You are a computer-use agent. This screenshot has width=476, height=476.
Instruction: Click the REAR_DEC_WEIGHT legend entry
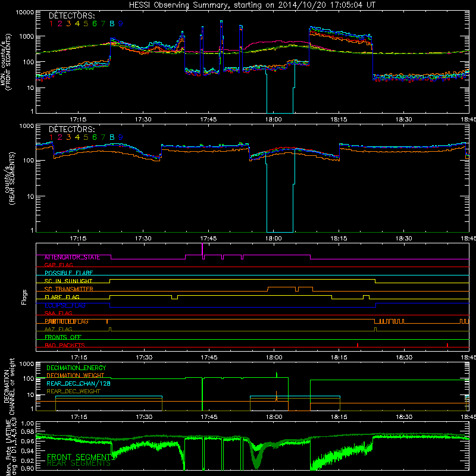pos(73,392)
